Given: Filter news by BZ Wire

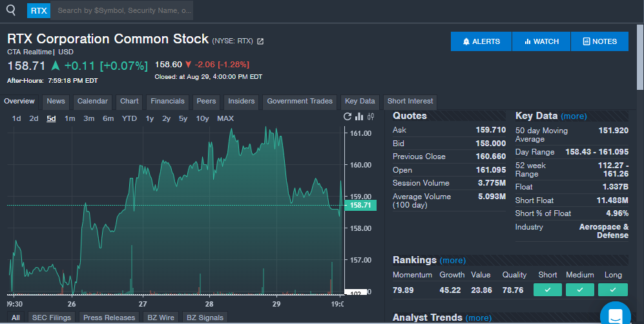Looking at the screenshot, I should 161,318.
